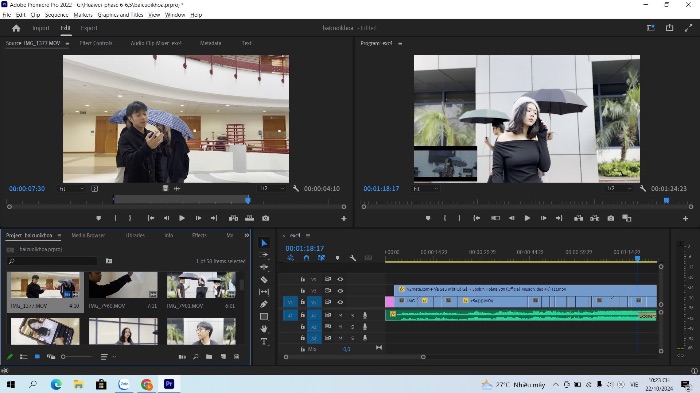Viewport: 700px width, 393px height.
Task: Switch to the Media Browser tab
Action: [88, 235]
